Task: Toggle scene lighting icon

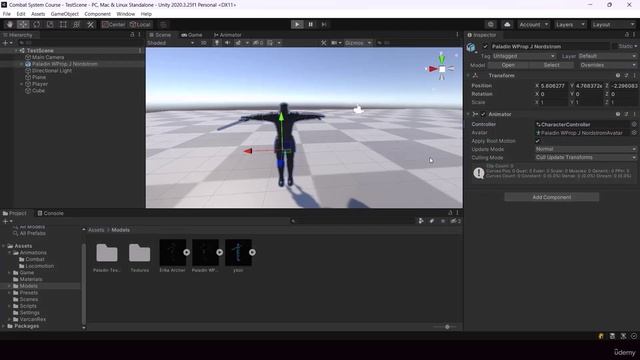Action: click(x=217, y=43)
